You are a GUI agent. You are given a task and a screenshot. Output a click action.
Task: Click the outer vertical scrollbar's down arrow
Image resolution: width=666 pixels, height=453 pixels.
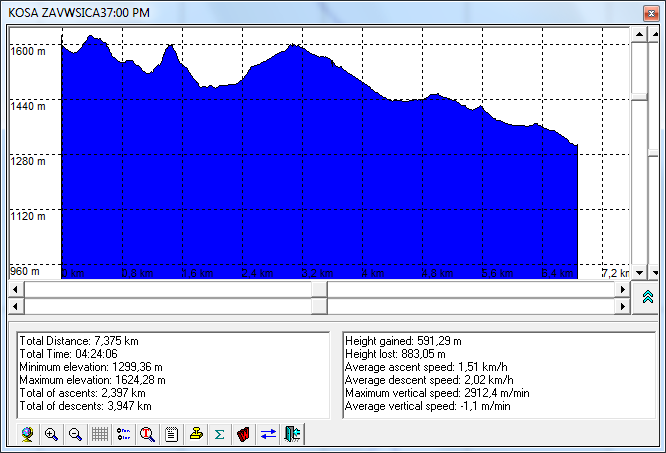click(653, 271)
